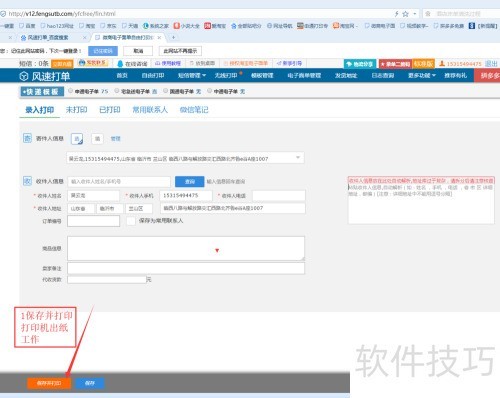Select the 中通电子单 radio button

pyautogui.click(x=209, y=91)
